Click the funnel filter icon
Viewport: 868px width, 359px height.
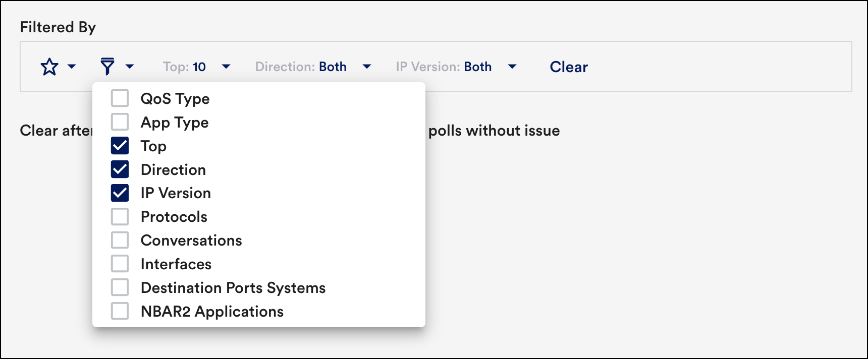pyautogui.click(x=107, y=67)
